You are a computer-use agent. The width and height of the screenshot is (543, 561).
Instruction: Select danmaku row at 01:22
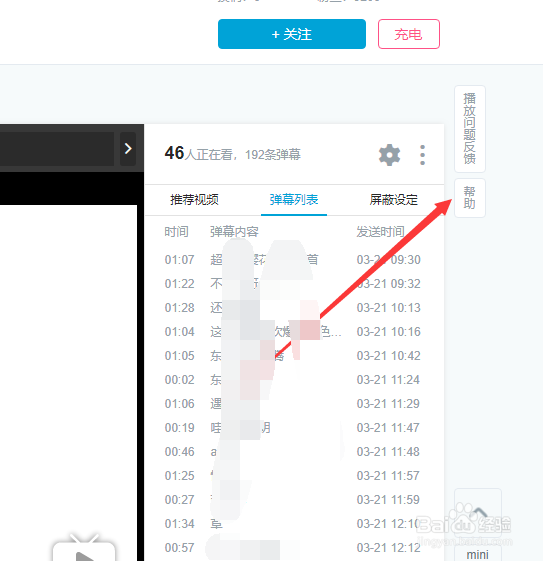[x=294, y=284]
